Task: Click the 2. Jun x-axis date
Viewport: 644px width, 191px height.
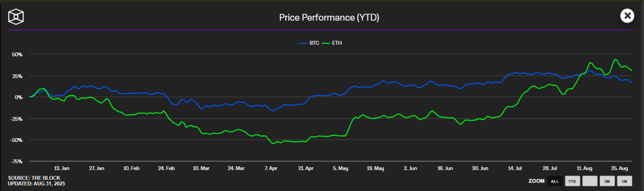Action: [411, 168]
